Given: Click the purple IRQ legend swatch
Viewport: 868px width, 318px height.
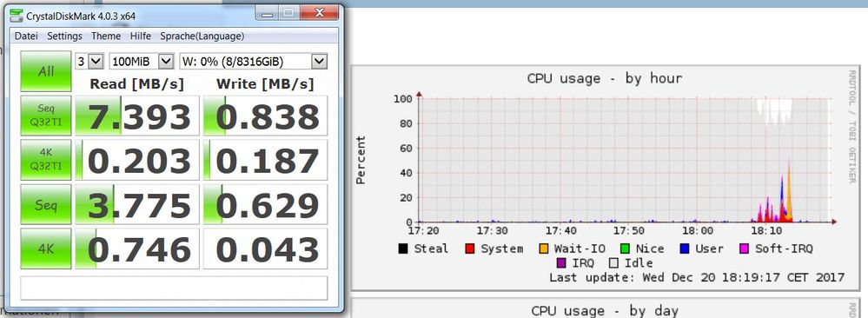Looking at the screenshot, I should pos(561,263).
